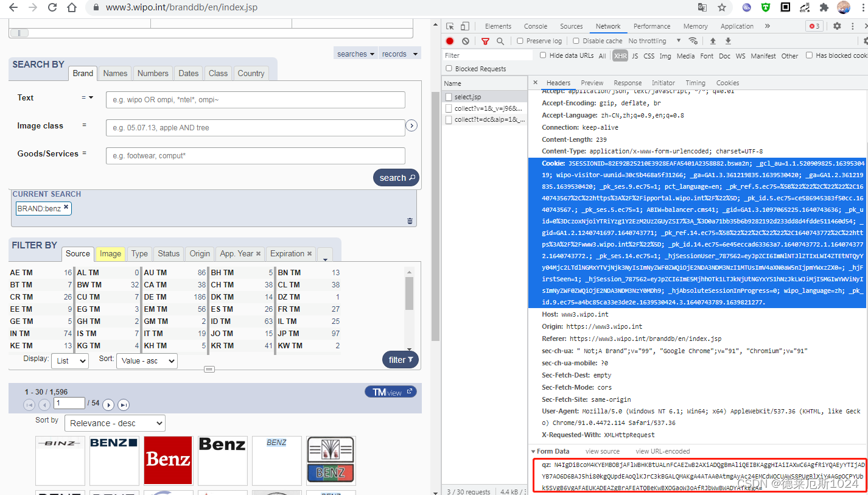Open the TMview link
This screenshot has width=868, height=495.
coord(390,391)
